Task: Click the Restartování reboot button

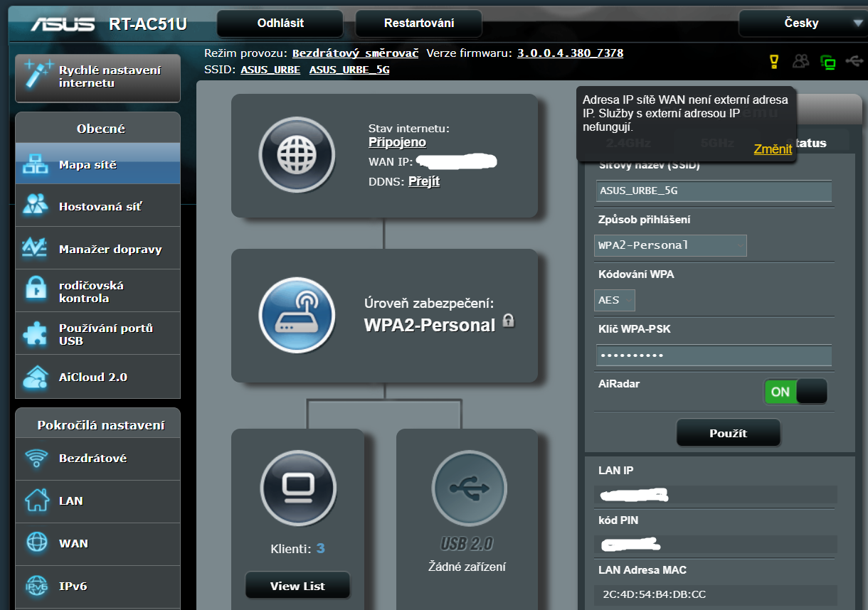Action: click(x=419, y=23)
